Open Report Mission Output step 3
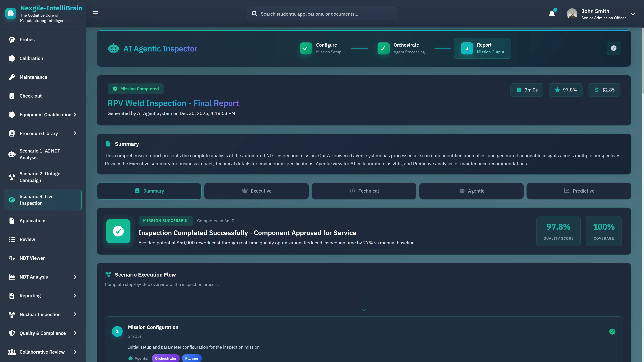The image size is (644, 362). [x=482, y=48]
